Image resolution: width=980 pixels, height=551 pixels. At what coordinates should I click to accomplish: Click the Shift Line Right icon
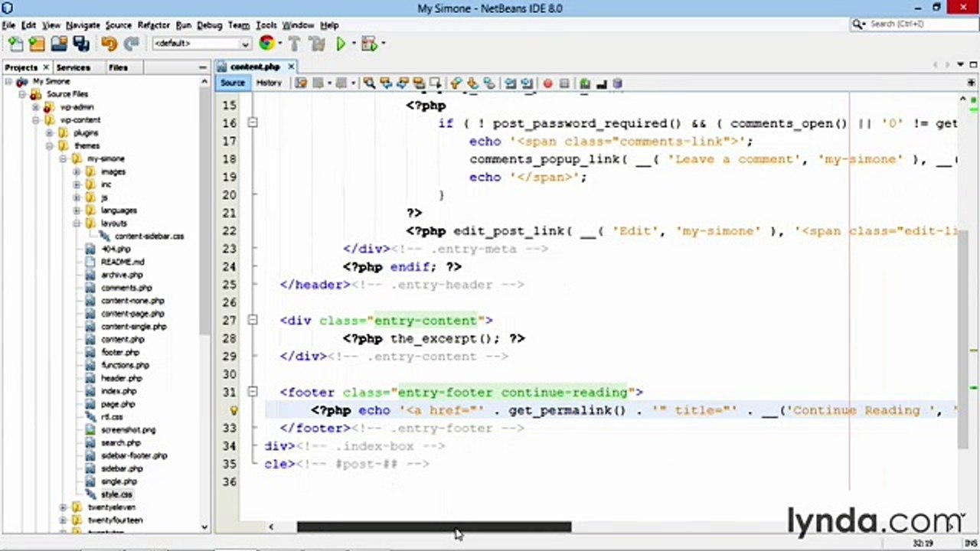(527, 83)
